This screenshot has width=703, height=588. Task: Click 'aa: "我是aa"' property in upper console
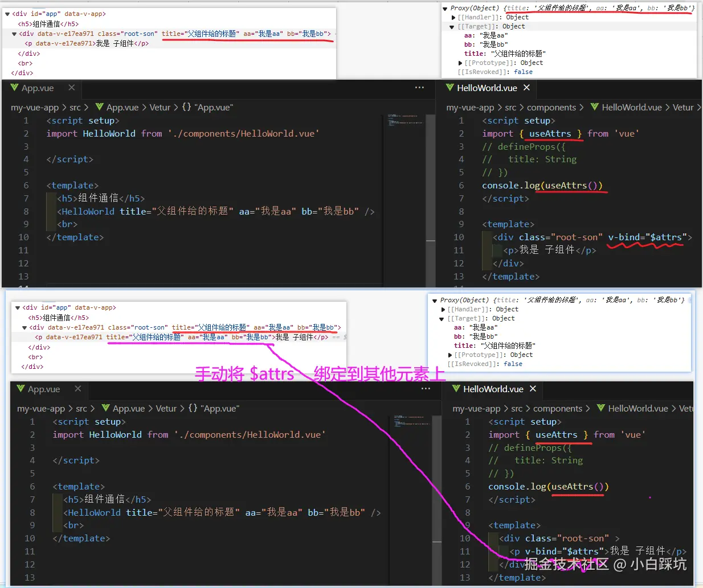[x=486, y=36]
